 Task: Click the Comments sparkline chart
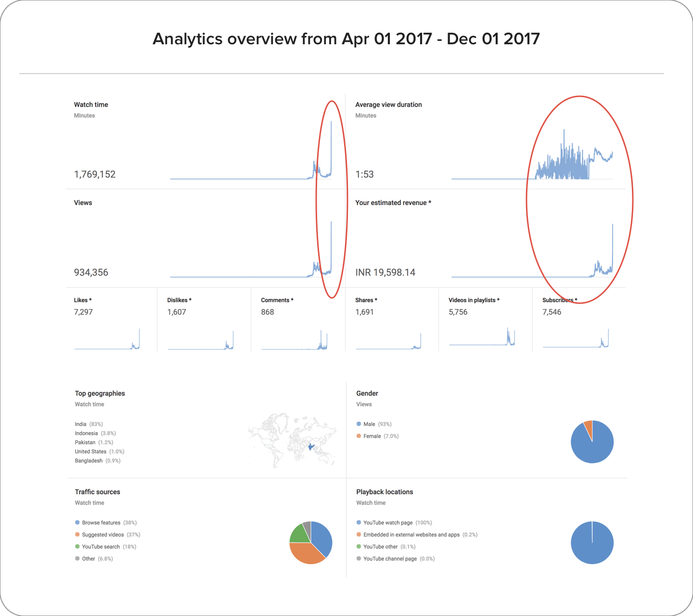[294, 339]
